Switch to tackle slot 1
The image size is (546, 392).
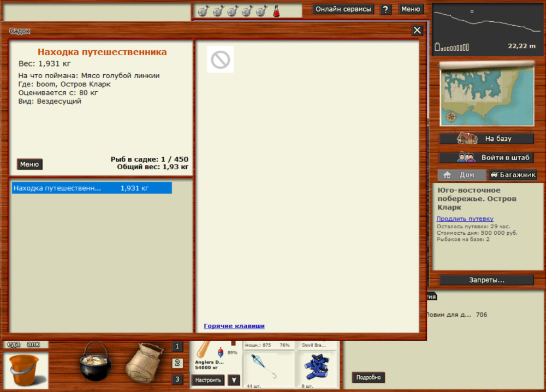tap(177, 346)
